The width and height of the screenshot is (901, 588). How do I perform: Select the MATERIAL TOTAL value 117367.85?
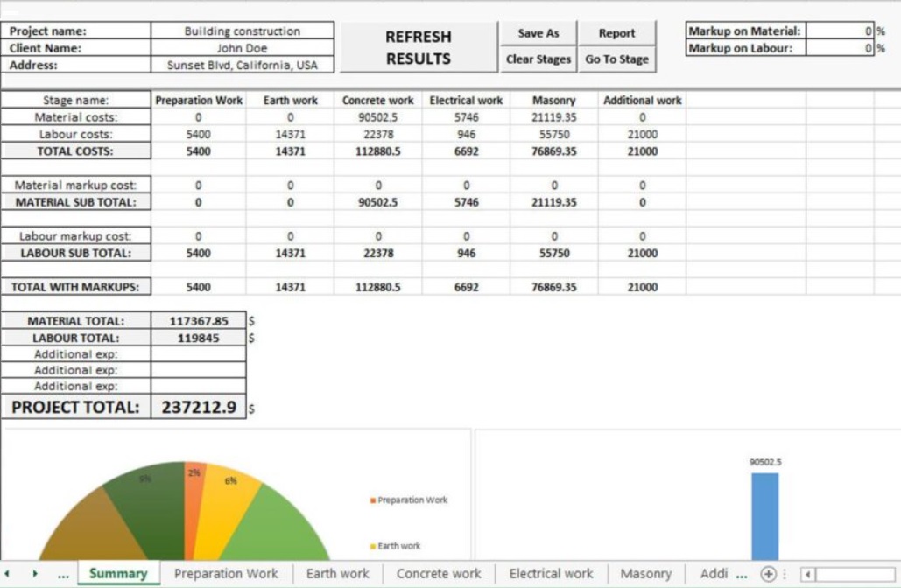pos(198,321)
